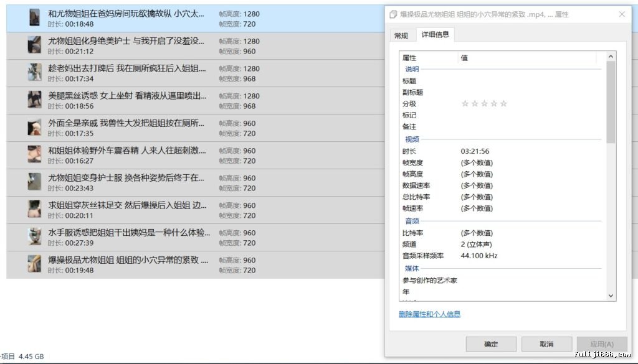Select the 备注 property row
This screenshot has height=364, width=638.
click(502, 126)
